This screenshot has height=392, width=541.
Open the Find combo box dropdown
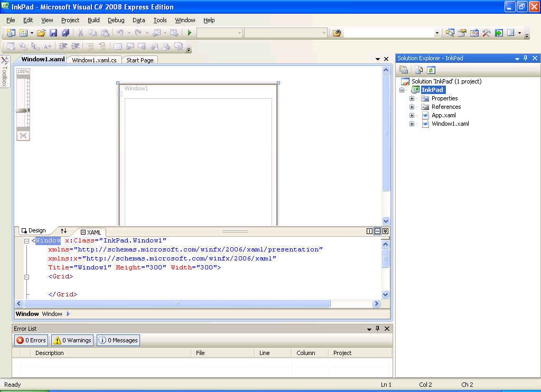[437, 33]
